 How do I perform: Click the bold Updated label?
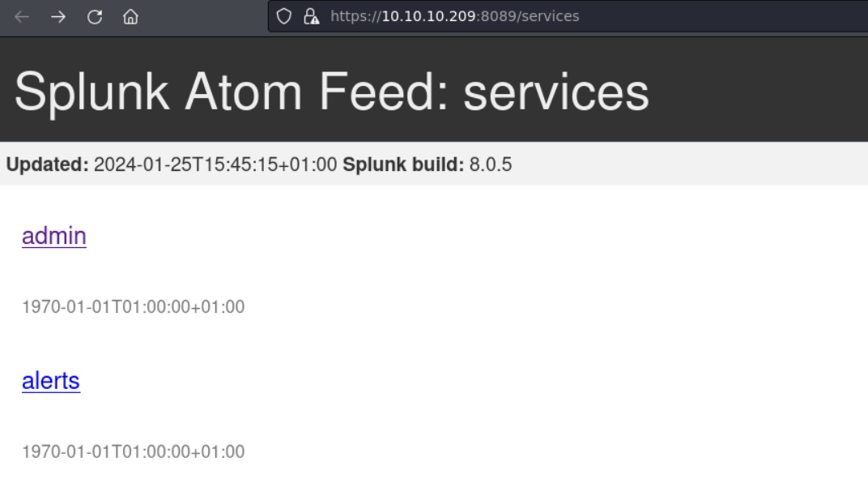point(48,165)
